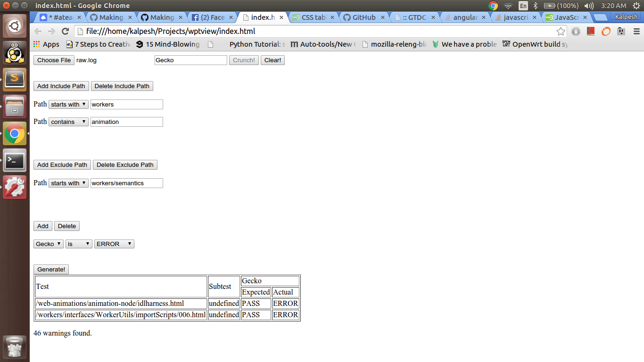
Task: Open 'starts with' dropdown beside workers/semantics
Action: click(68, 183)
